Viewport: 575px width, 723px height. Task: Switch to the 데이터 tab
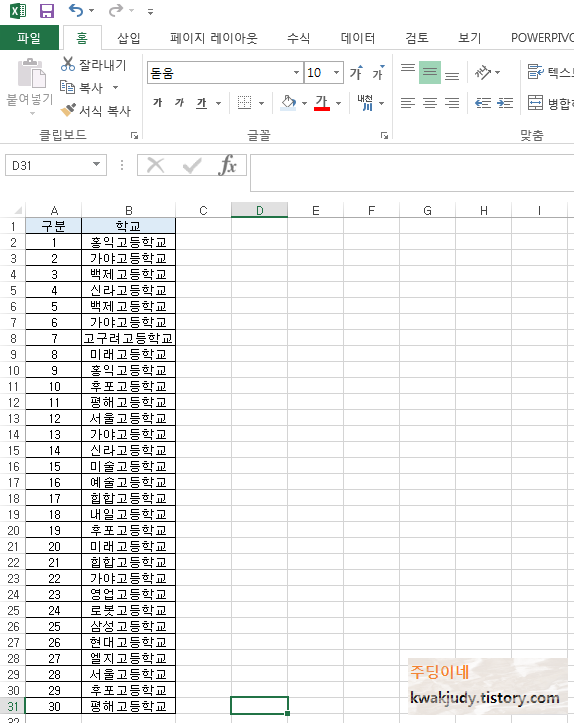tap(358, 38)
